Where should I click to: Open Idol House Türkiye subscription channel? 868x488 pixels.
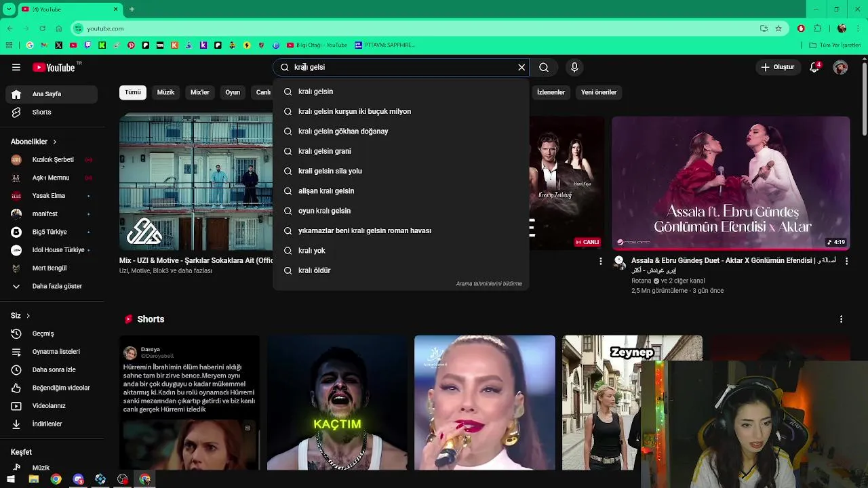52,250
